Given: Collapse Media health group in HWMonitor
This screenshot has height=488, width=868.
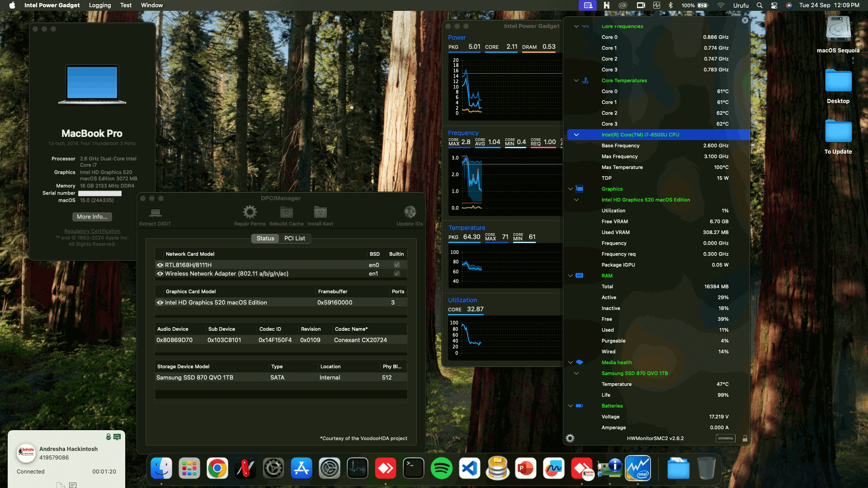Looking at the screenshot, I should pos(571,362).
